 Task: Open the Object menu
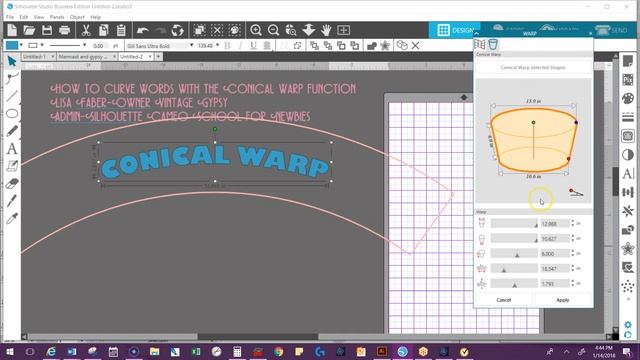[77, 17]
